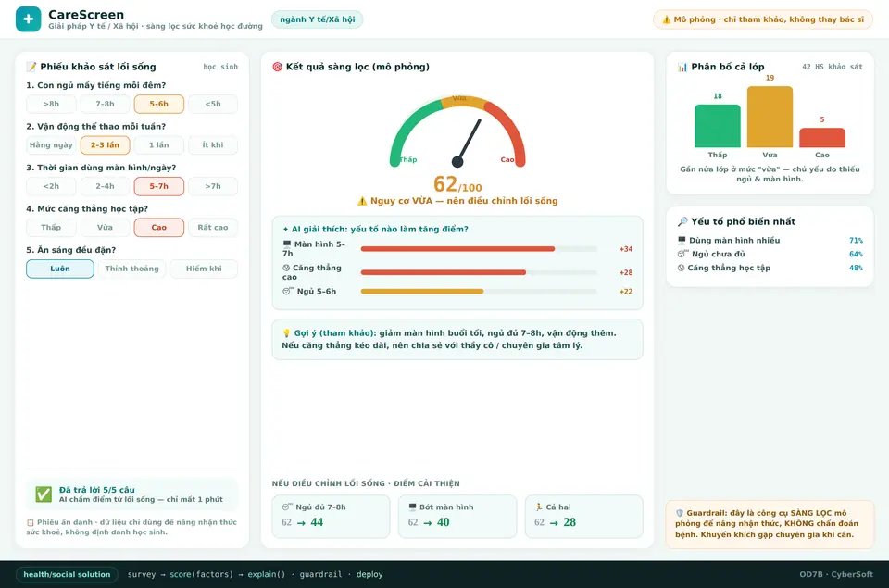The image size is (889, 588).
Task: Click the ngành Y tế/Xã hội tag
Action: [318, 19]
